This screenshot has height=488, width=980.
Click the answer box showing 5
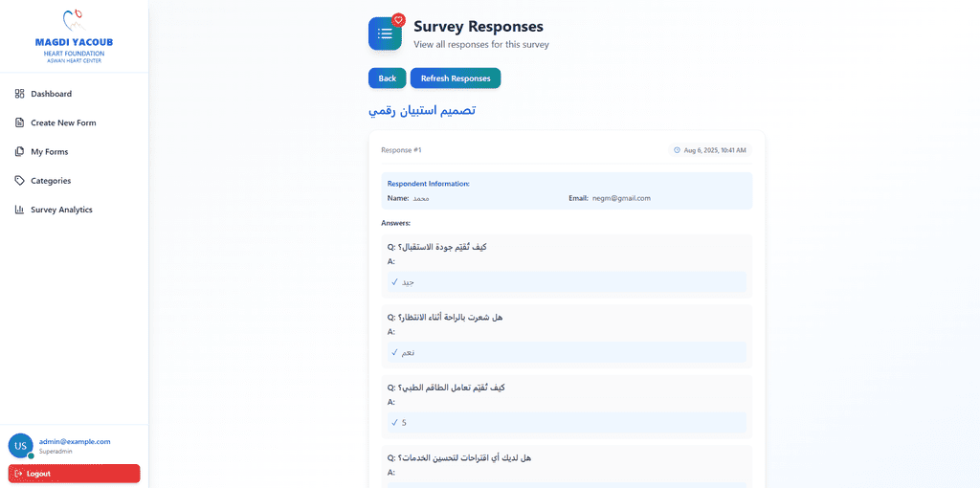567,422
